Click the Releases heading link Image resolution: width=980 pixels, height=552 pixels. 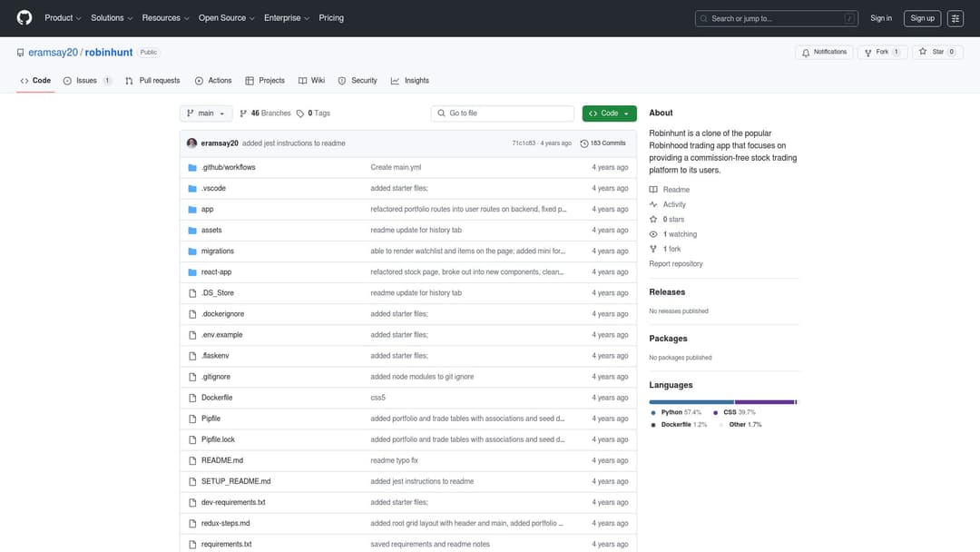point(667,292)
